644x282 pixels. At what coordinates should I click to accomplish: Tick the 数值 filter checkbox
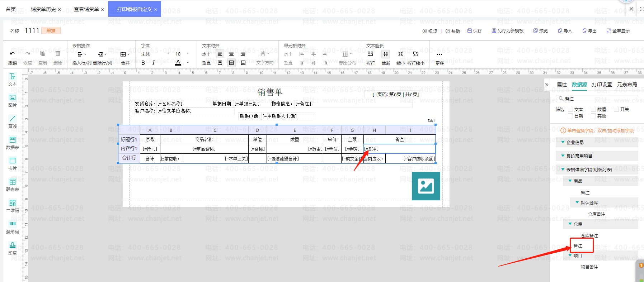pyautogui.click(x=593, y=109)
